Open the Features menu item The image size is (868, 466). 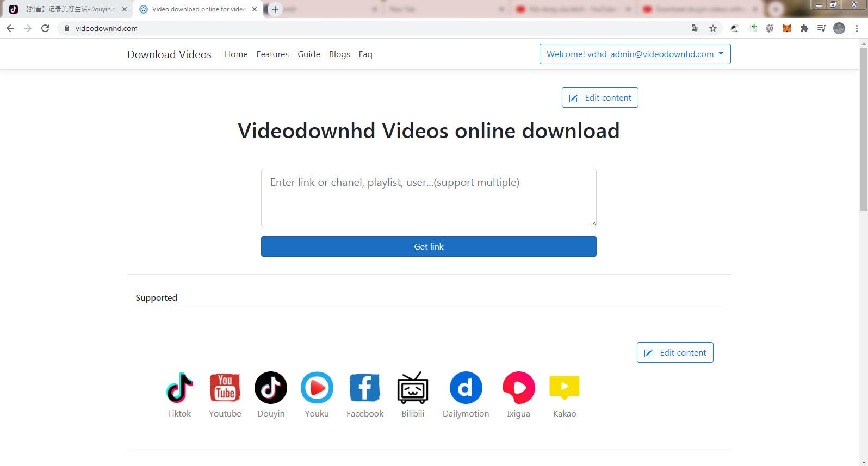pos(272,54)
